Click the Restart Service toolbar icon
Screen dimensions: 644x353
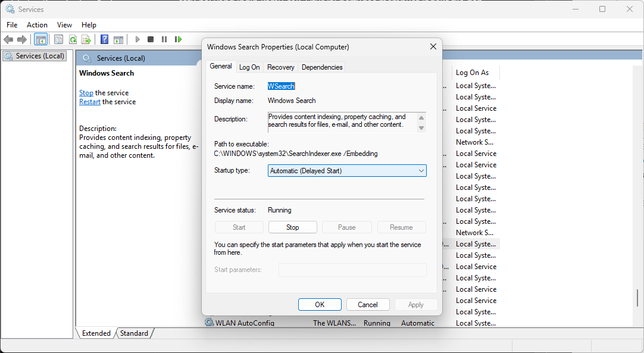(x=178, y=39)
